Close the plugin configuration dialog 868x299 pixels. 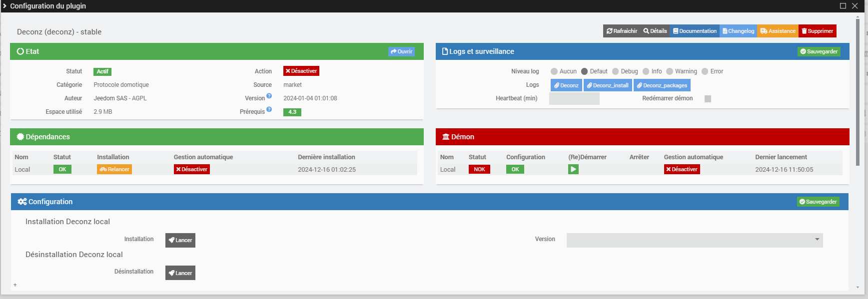click(855, 6)
